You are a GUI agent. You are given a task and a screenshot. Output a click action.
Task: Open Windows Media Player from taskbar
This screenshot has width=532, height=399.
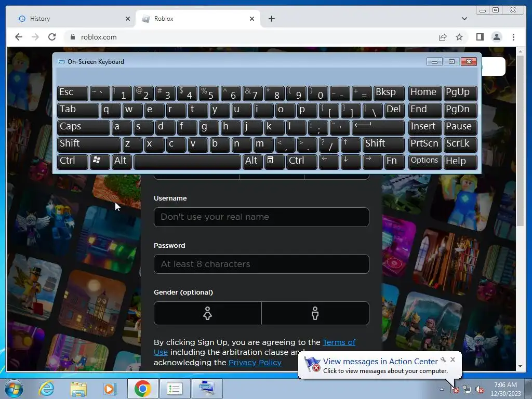tap(109, 389)
